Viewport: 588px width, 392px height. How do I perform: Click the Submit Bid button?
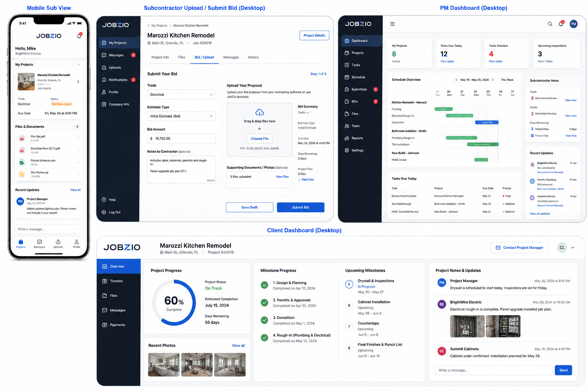[x=301, y=207]
